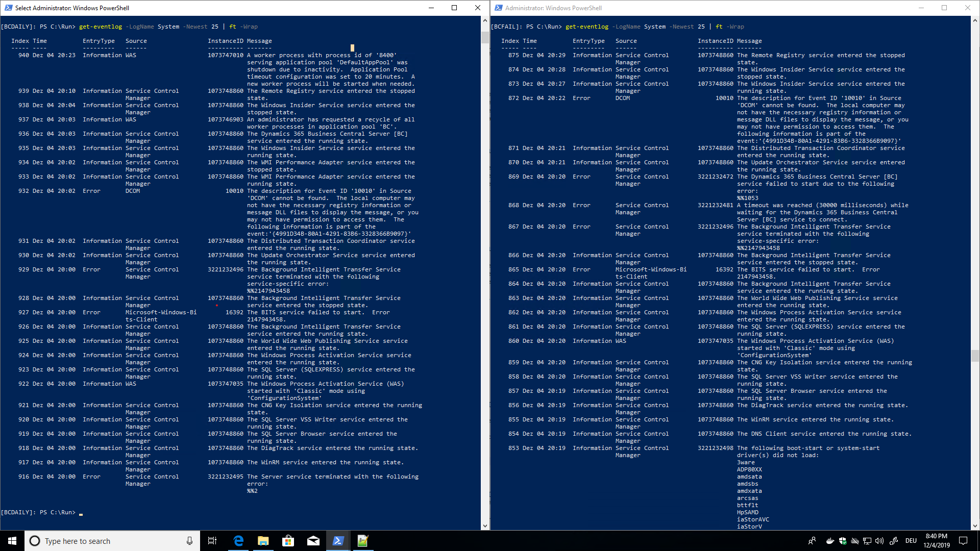Click the Docker whale tray icon
The height and width of the screenshot is (551, 980).
(830, 541)
